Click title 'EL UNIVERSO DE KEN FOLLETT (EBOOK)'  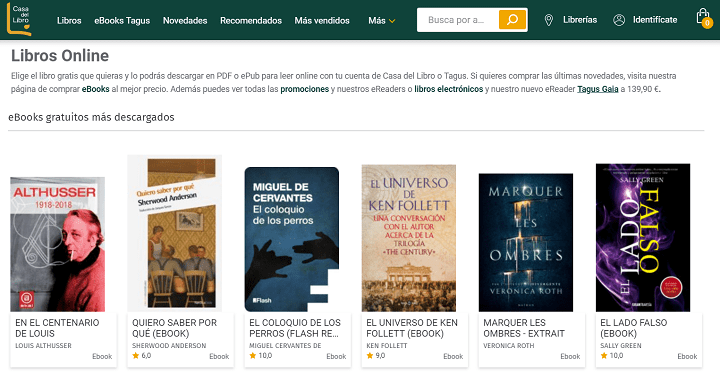pos(412,328)
